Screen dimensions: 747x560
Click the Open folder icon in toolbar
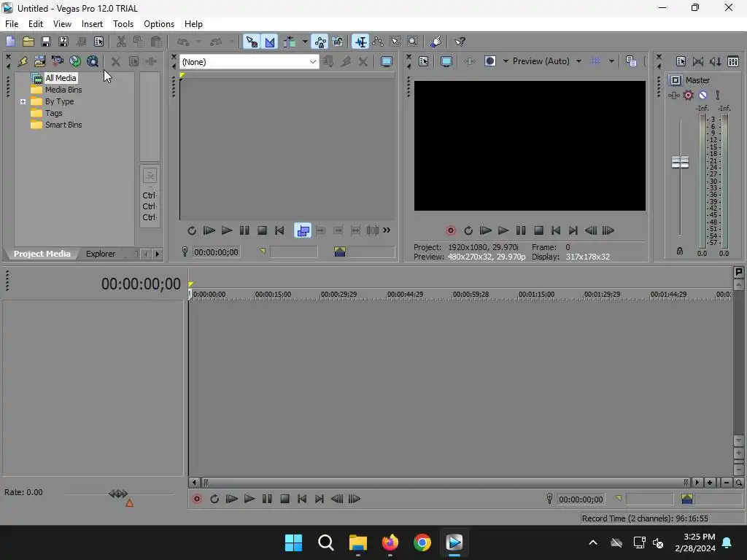[x=28, y=42]
